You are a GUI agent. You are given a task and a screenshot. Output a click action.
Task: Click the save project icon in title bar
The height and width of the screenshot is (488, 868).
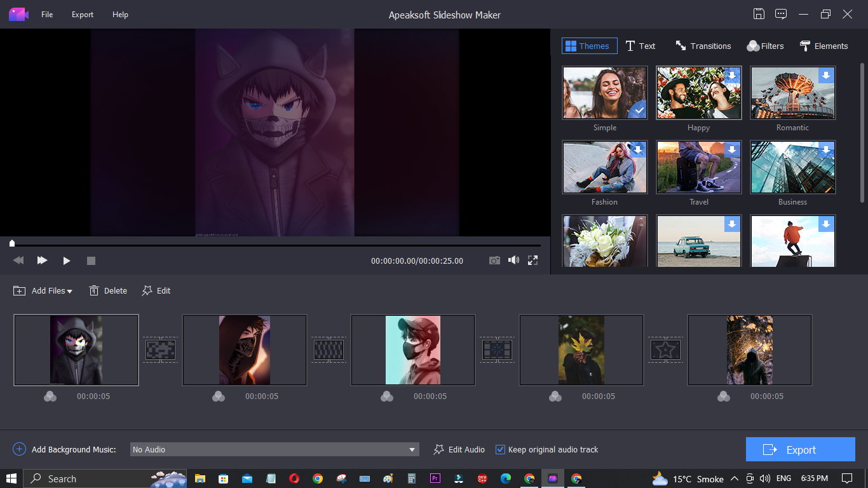(759, 14)
